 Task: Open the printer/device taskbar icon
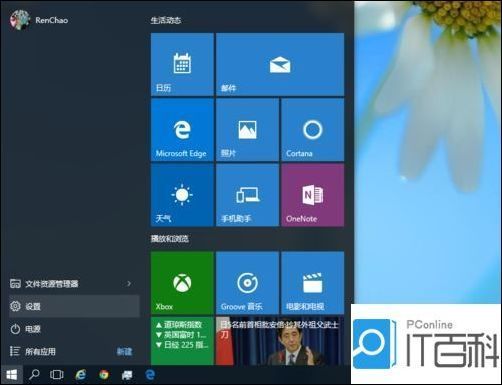(x=127, y=375)
